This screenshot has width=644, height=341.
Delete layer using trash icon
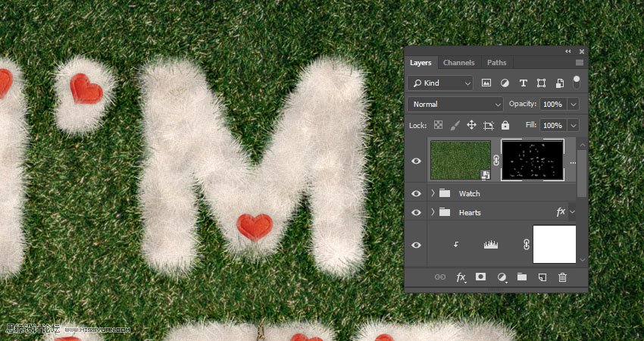pos(562,277)
